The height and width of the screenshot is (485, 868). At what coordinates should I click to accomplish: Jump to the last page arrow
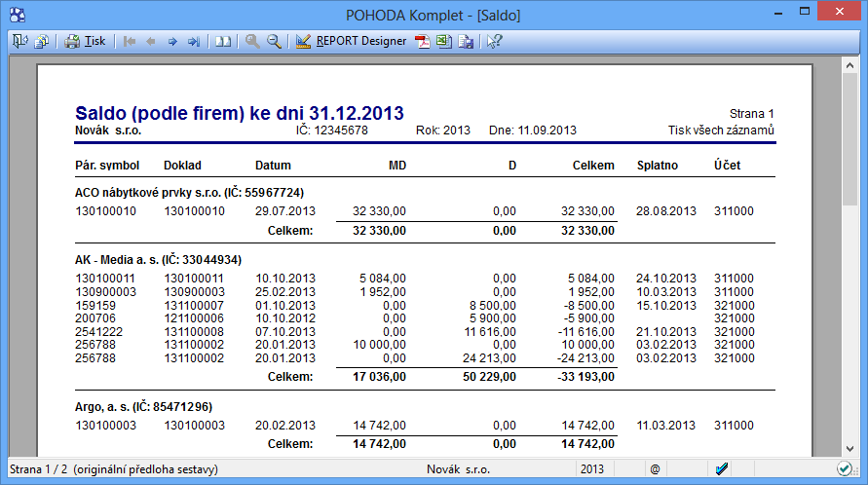193,41
